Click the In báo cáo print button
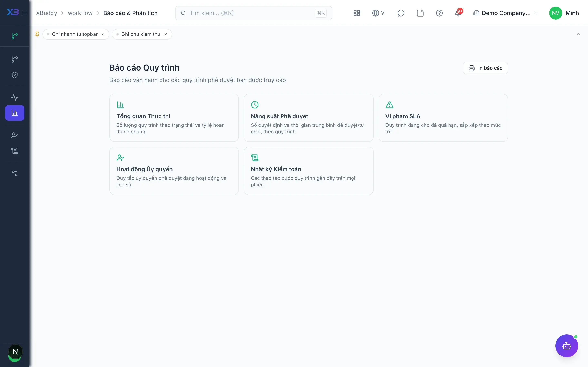This screenshot has height=367, width=588. pos(485,68)
